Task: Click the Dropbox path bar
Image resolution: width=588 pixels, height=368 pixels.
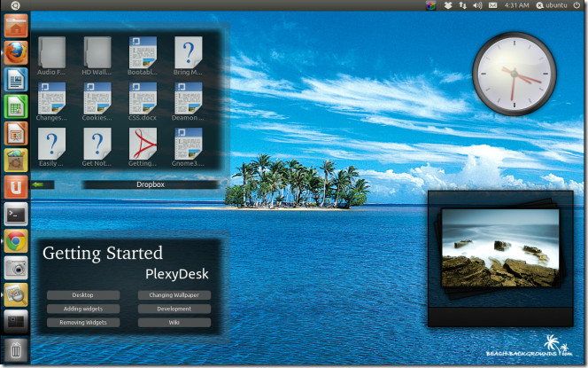Action: 151,184
